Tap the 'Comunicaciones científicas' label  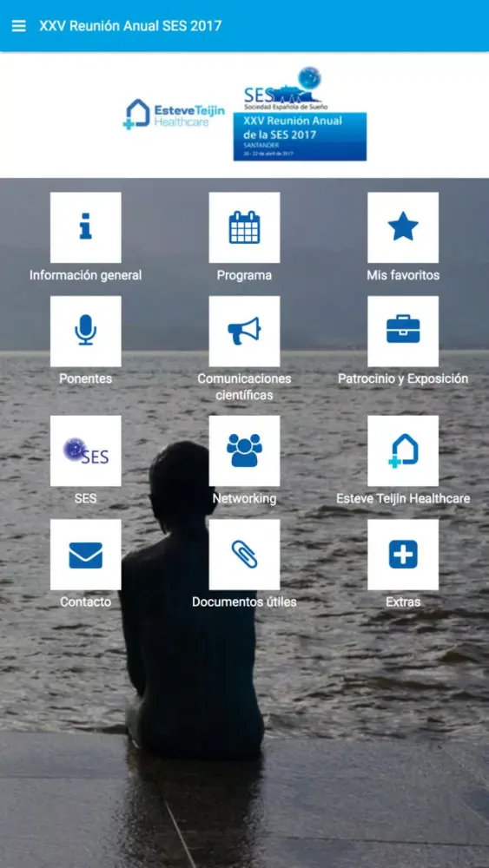click(x=244, y=387)
